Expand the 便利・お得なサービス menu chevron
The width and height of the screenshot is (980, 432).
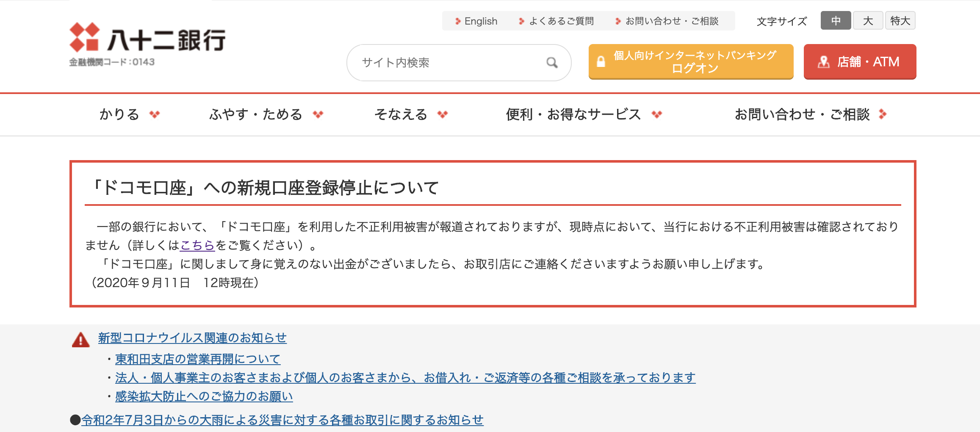pos(657,114)
